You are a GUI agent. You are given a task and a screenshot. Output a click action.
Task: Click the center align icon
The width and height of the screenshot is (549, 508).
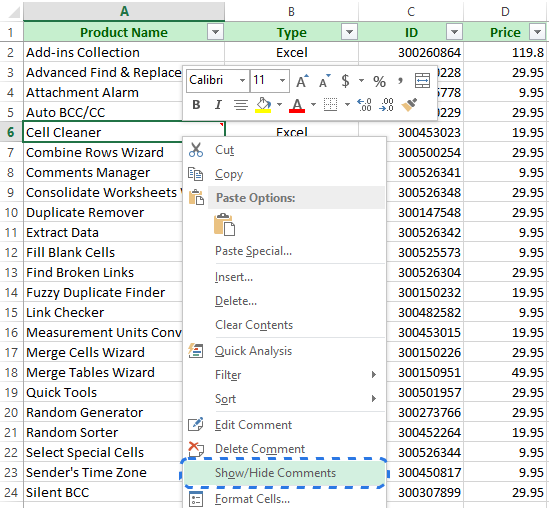click(x=241, y=105)
